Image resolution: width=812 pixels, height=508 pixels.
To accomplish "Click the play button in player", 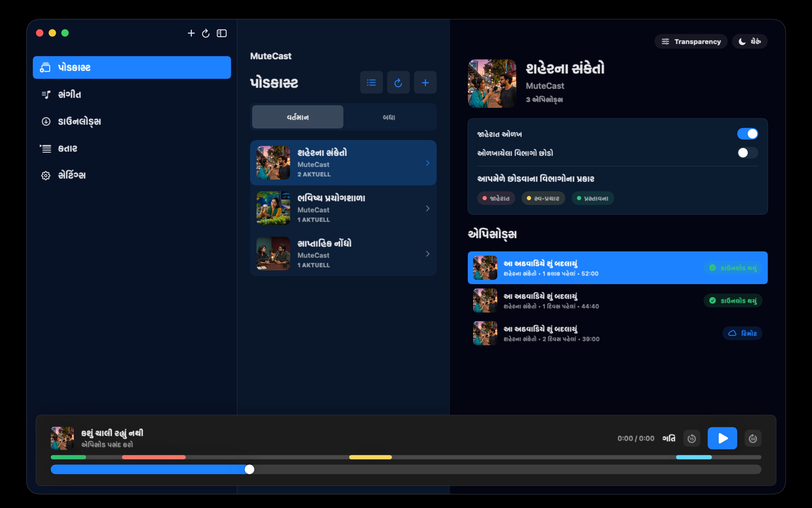I will 722,438.
